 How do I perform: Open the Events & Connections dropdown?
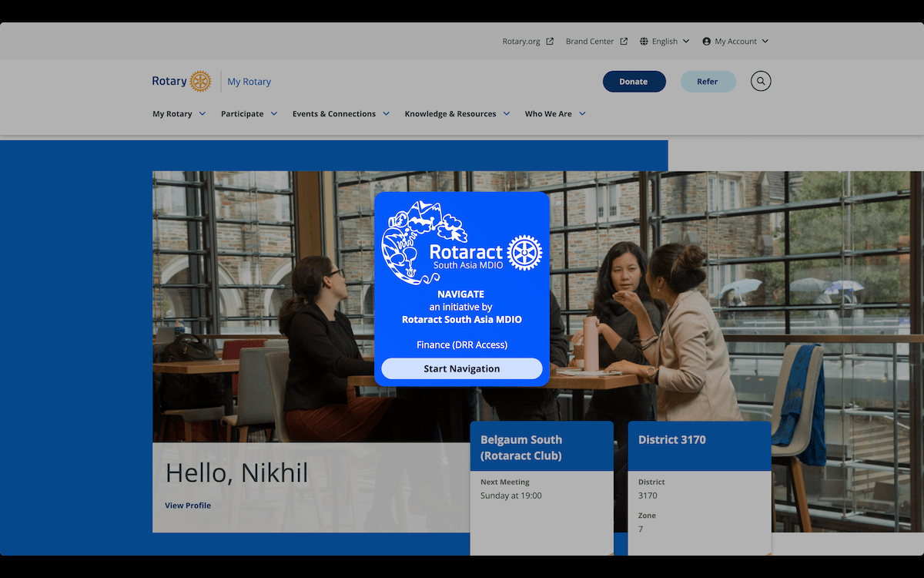340,114
